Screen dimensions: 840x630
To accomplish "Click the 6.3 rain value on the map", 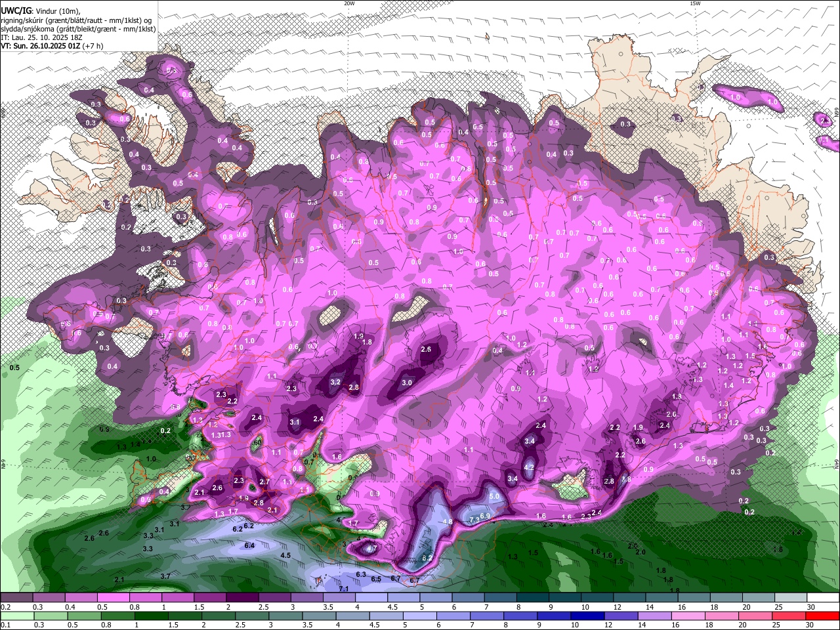I will click(360, 574).
